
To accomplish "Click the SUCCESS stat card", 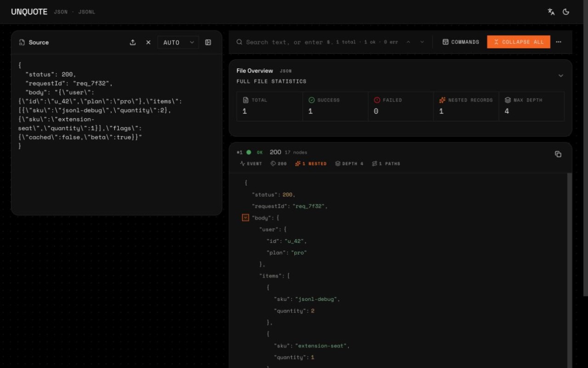I will (x=335, y=106).
